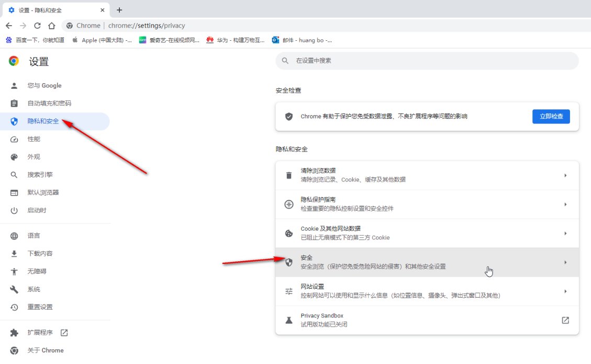
Task: Click the magnifier icon in settings search
Action: [285, 61]
